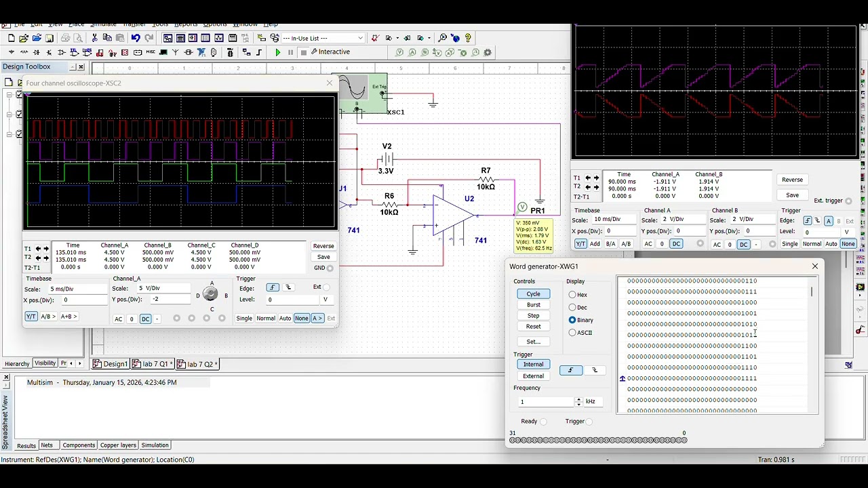Open the Help question mark icon
The image size is (868, 488).
pyautogui.click(x=468, y=39)
